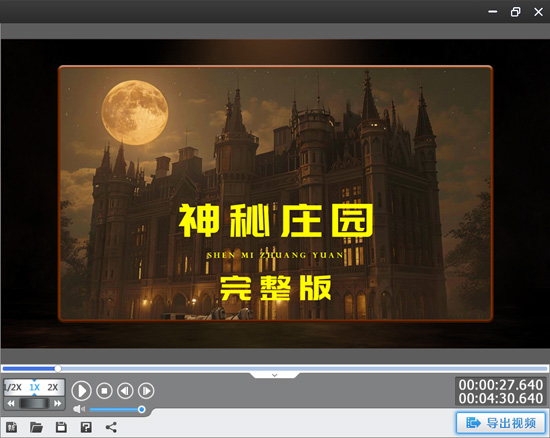
Task: Decrease speed with the rewind double arrows
Action: pos(11,403)
